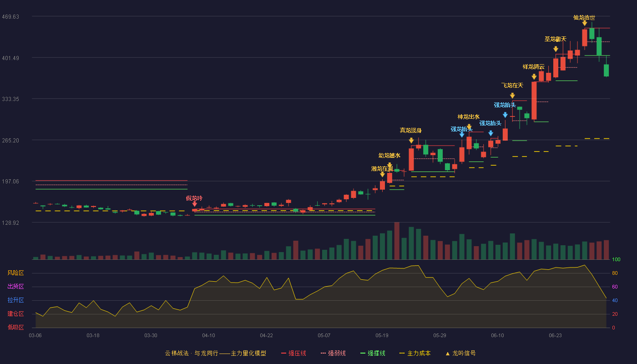Click the 神龙出水 signal label
The height and width of the screenshot is (364, 637).
469,117
